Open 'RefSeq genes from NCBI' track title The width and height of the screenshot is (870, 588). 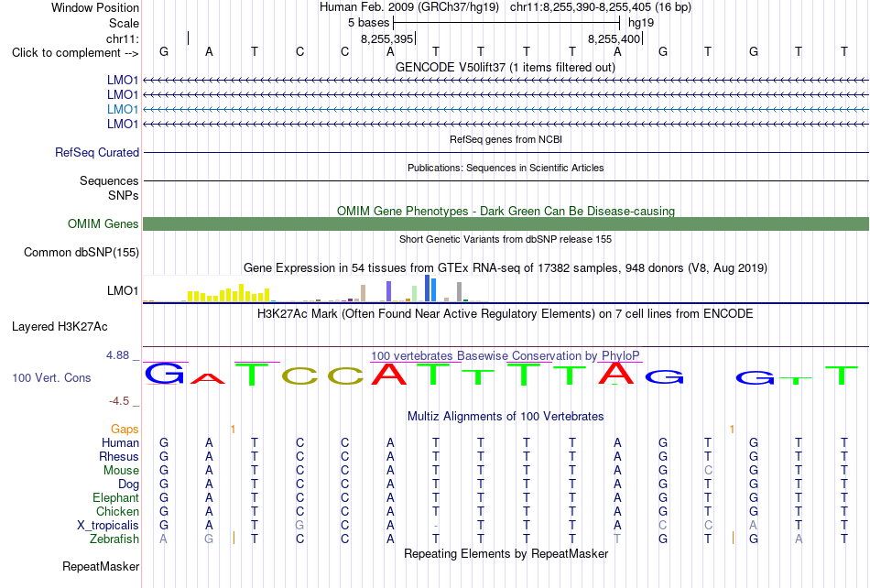coord(506,139)
